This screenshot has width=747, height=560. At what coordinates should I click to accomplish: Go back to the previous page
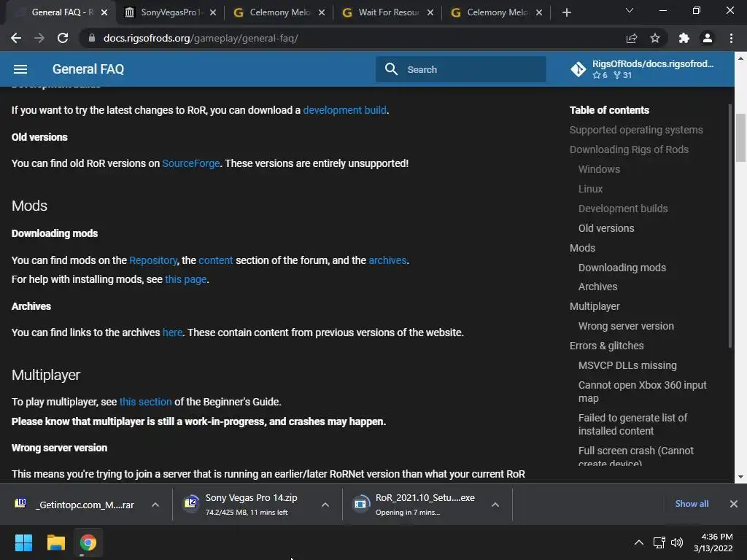[16, 38]
